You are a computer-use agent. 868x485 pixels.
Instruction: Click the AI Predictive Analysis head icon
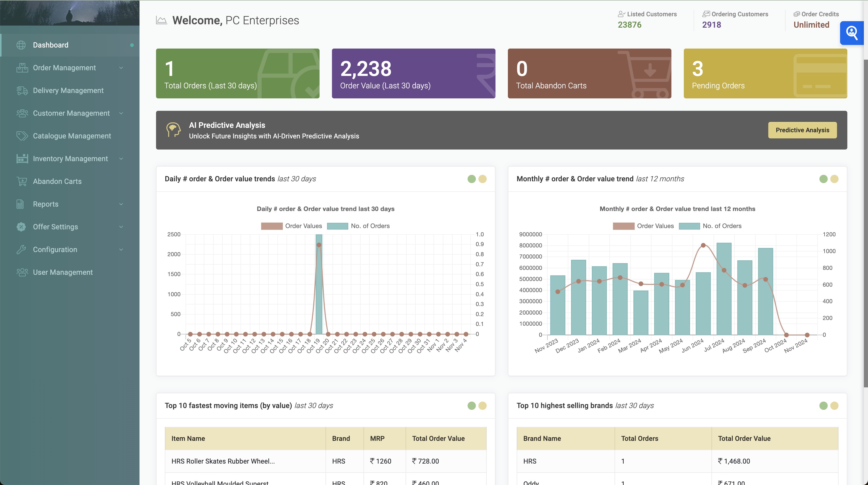pos(173,130)
